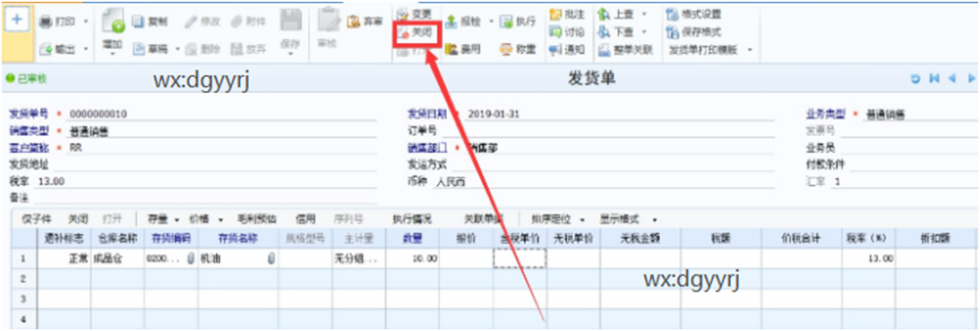Viewport: 980px width, 331px height.
Task: Click 仅子件 in the grid toolbar
Action: click(37, 219)
